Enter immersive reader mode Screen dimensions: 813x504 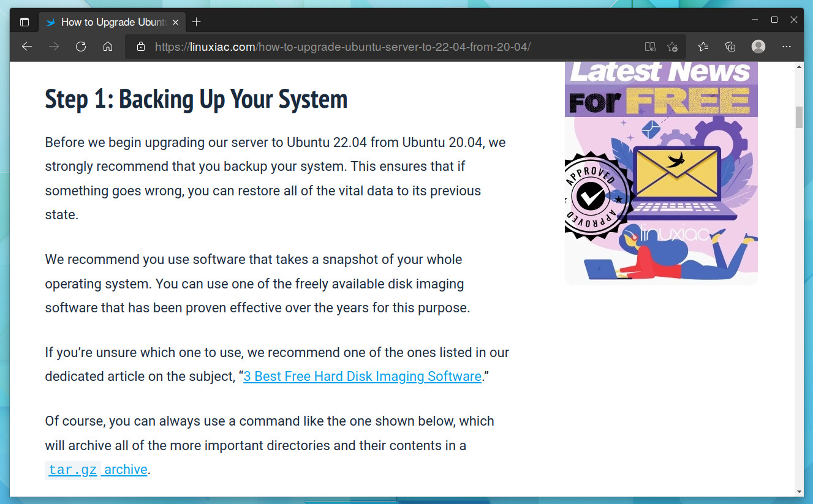650,47
